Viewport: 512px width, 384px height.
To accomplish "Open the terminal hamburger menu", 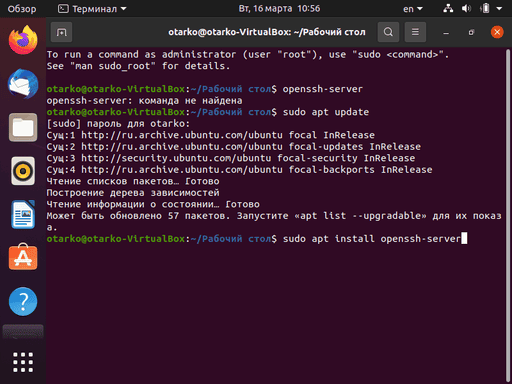I will [x=415, y=32].
